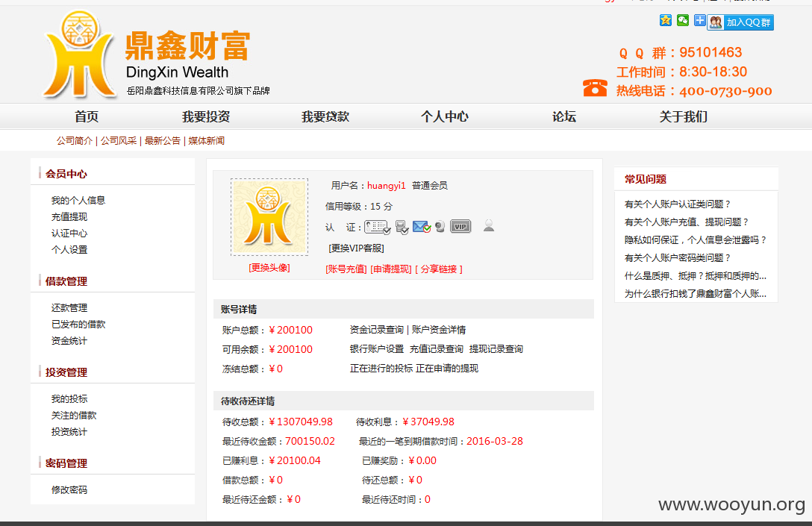The height and width of the screenshot is (526, 812).
Task: Click the profile avatar thumbnail
Action: tap(269, 217)
